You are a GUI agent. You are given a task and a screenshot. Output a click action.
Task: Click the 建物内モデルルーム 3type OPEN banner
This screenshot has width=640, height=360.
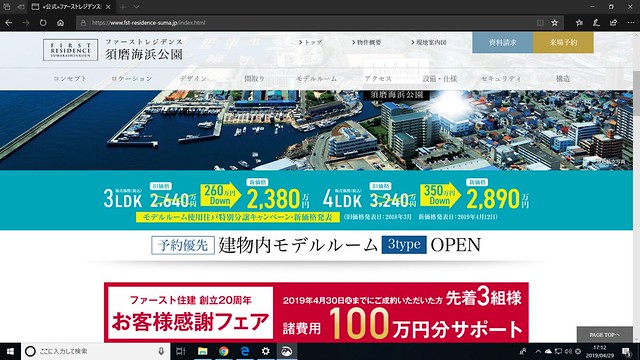click(316, 245)
